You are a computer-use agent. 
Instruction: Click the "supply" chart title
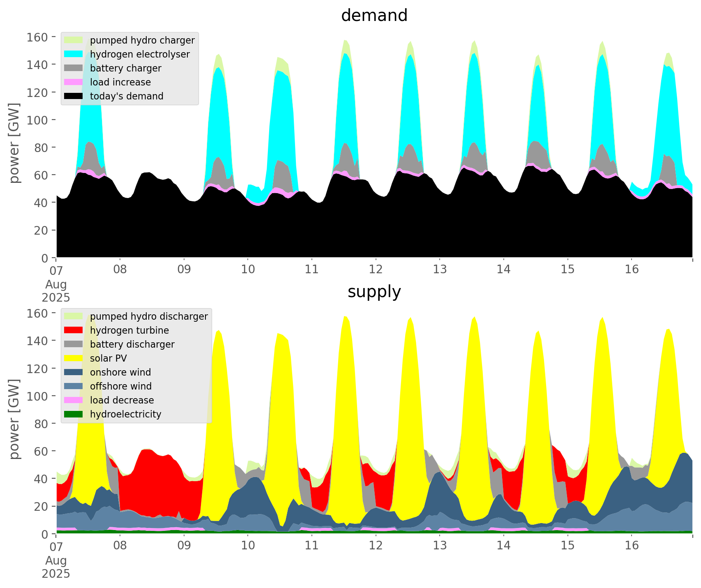click(374, 292)
